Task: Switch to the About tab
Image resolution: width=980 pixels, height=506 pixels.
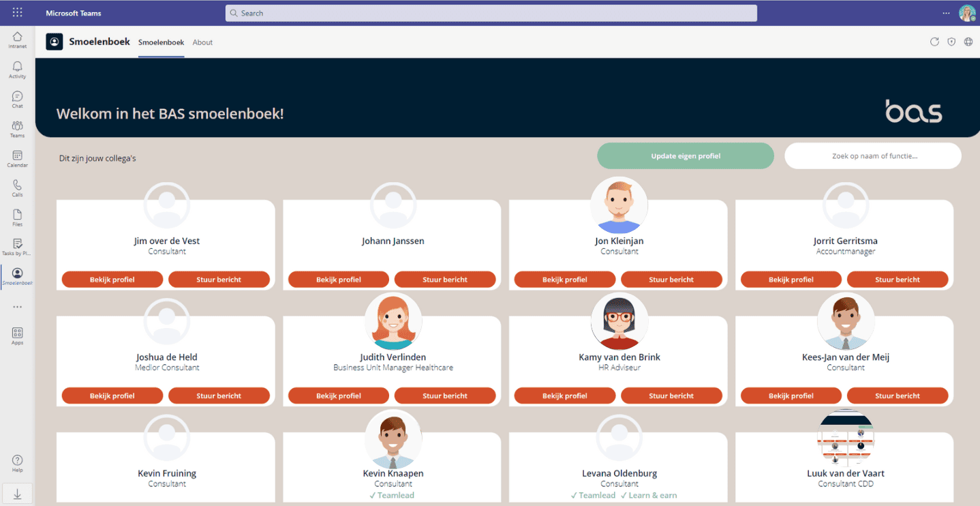Action: click(202, 42)
